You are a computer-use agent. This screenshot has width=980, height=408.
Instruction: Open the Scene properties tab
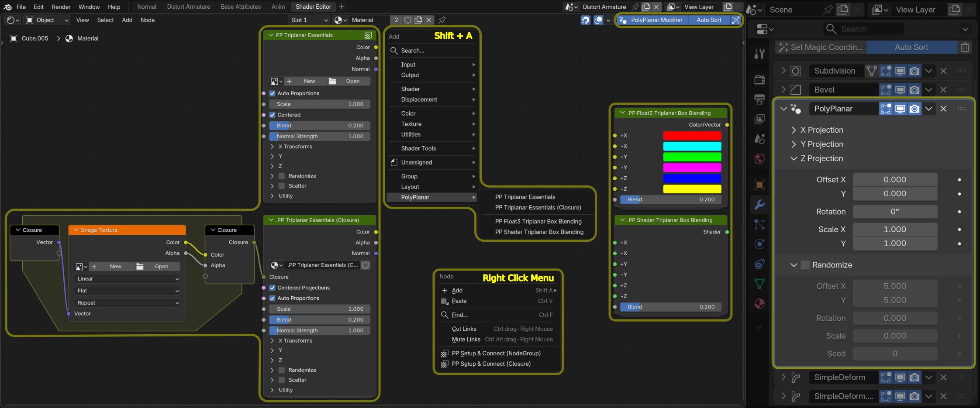click(759, 139)
